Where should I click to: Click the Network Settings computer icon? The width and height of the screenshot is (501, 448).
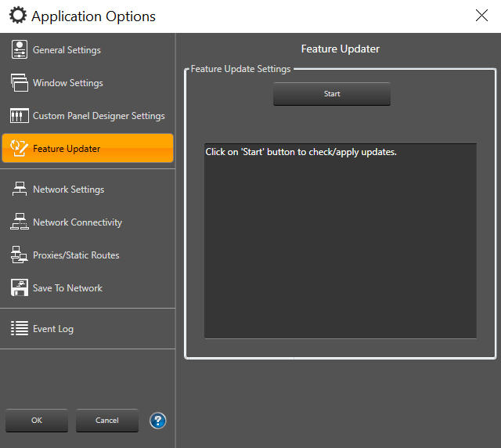20,189
